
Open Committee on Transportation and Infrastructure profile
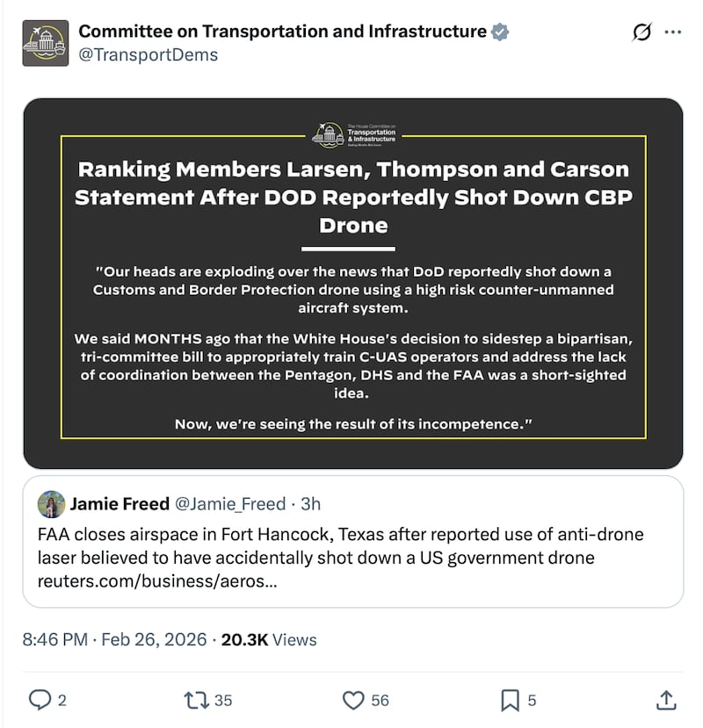tap(282, 32)
